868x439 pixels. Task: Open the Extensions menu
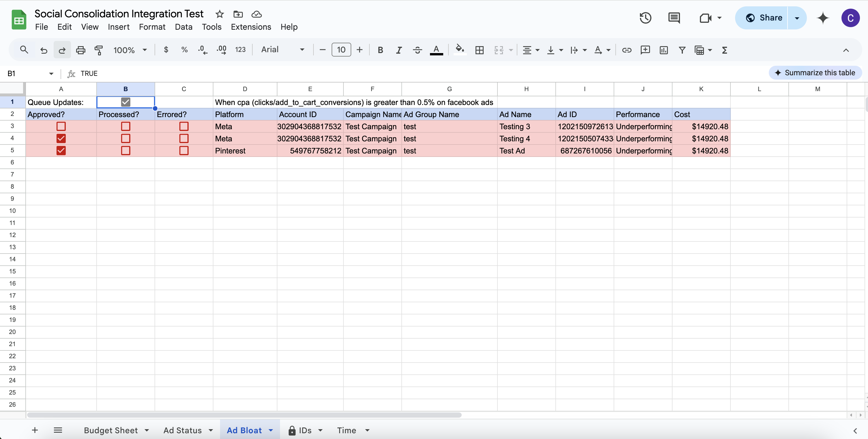coord(251,27)
